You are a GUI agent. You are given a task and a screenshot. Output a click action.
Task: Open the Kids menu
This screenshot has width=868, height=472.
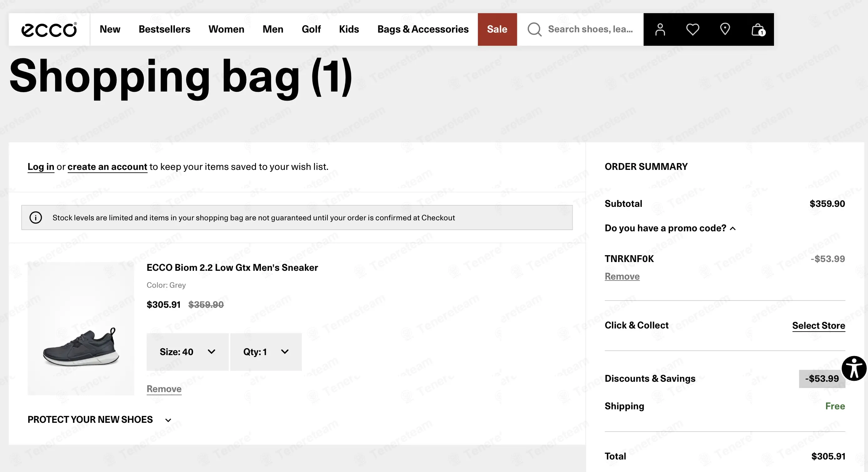[349, 29]
